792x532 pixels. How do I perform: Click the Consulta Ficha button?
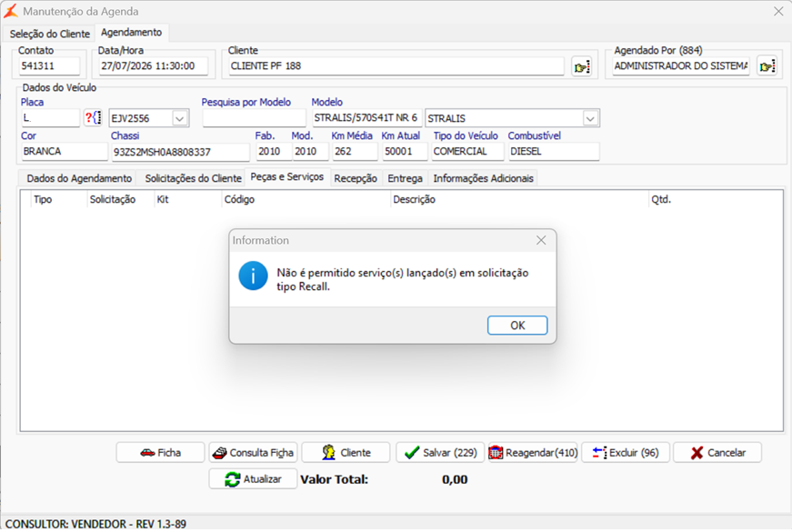tap(253, 453)
